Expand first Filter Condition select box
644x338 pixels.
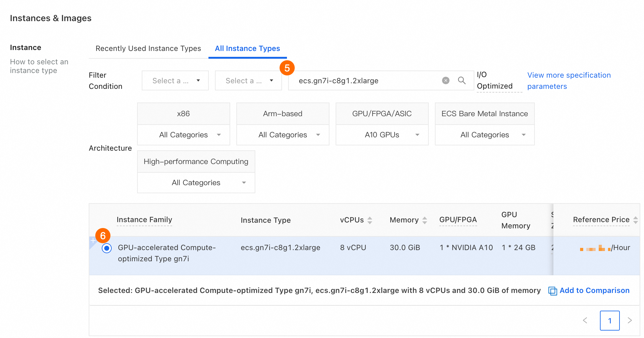[175, 81]
